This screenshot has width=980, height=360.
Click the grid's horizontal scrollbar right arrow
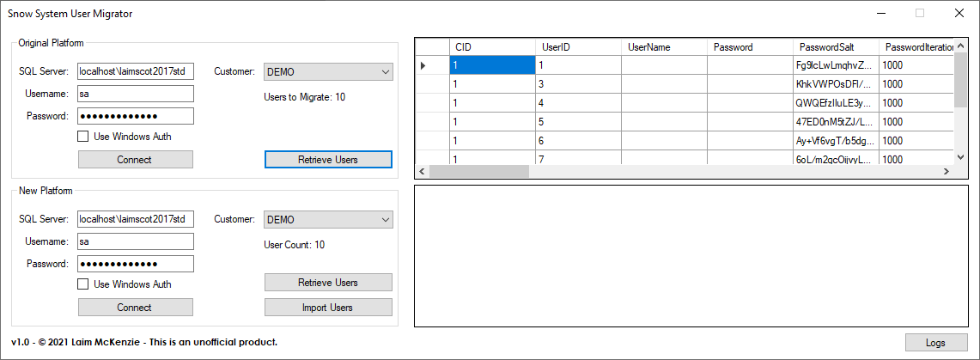947,171
